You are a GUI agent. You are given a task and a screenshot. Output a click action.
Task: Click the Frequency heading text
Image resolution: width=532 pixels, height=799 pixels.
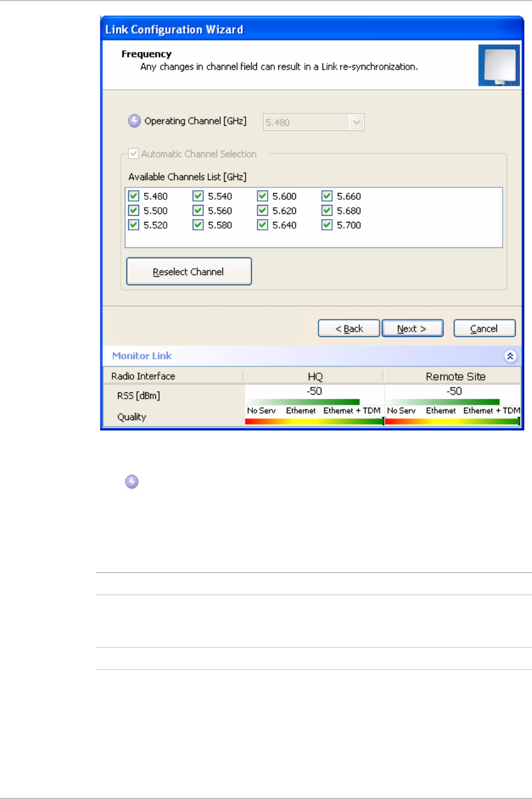point(146,54)
